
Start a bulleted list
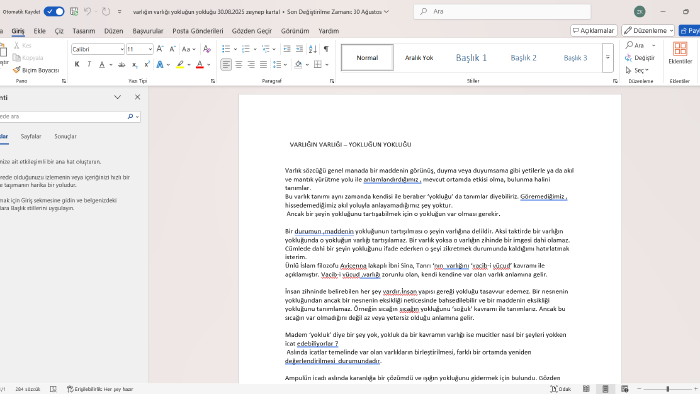226,49
